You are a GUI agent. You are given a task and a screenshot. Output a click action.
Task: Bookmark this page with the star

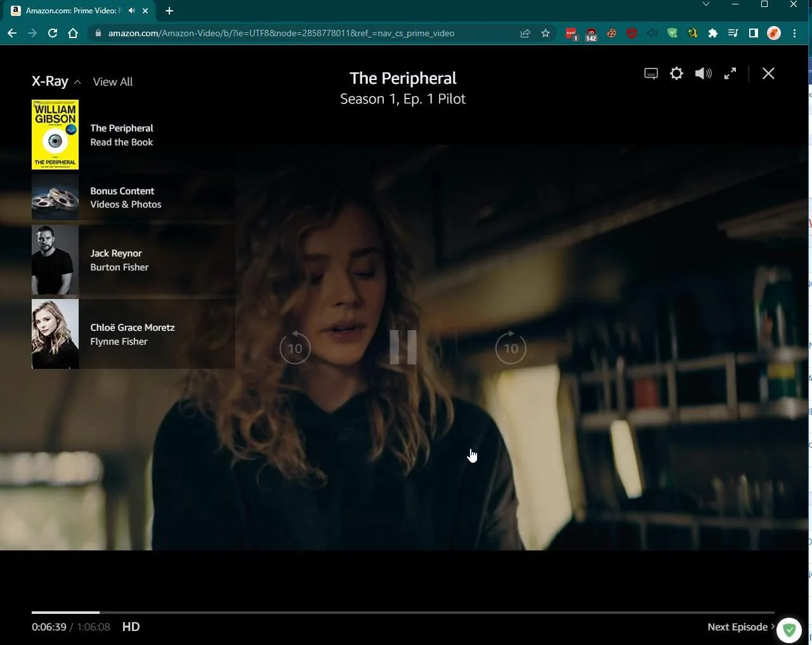[x=546, y=33]
